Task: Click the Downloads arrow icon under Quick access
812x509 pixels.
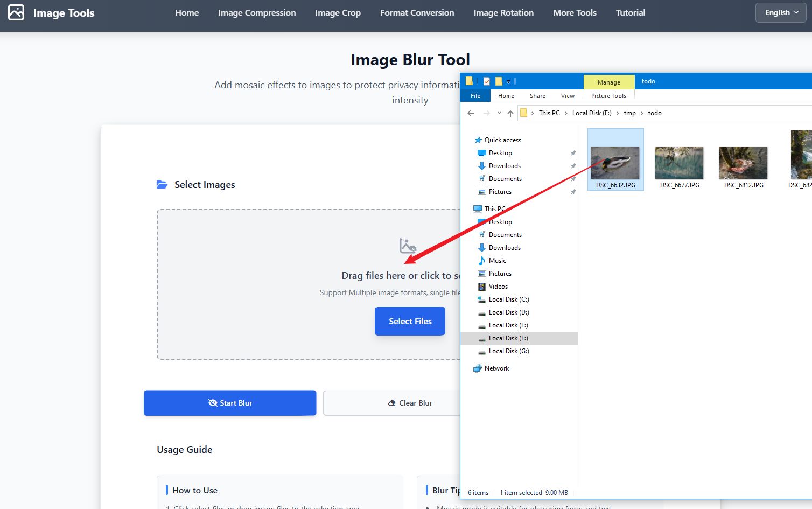Action: [482, 166]
